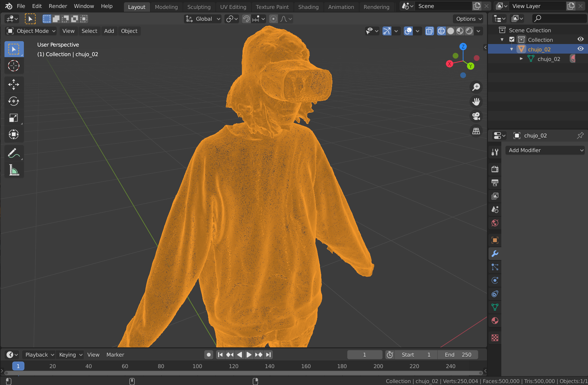588x385 pixels.
Task: Switch to the Shading workspace tab
Action: 308,7
